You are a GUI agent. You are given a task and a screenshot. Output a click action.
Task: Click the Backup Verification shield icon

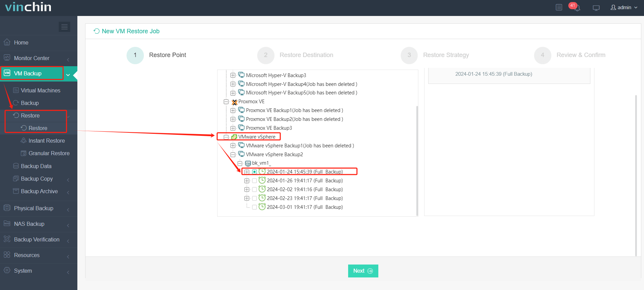tap(7, 239)
